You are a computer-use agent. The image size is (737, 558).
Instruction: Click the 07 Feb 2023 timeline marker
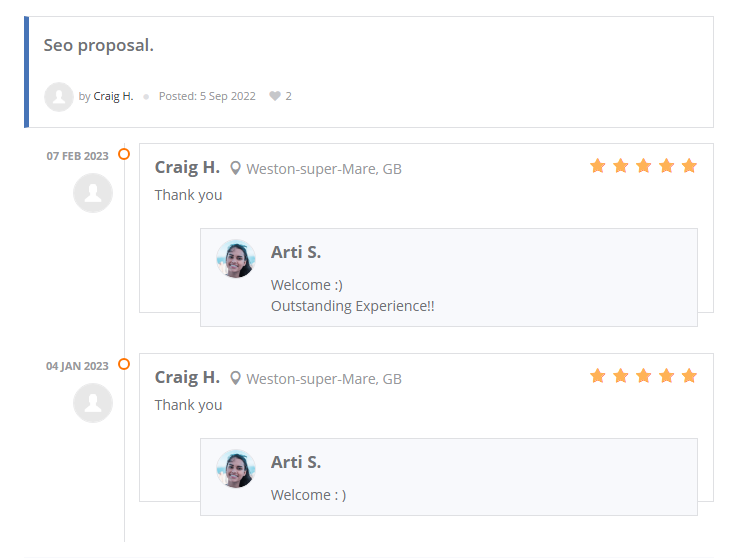pyautogui.click(x=124, y=154)
